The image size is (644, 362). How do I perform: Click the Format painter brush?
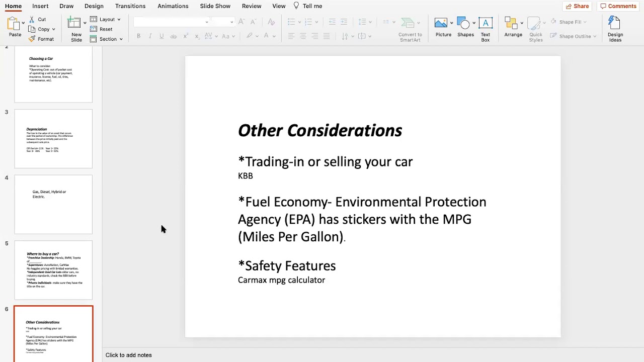point(32,39)
